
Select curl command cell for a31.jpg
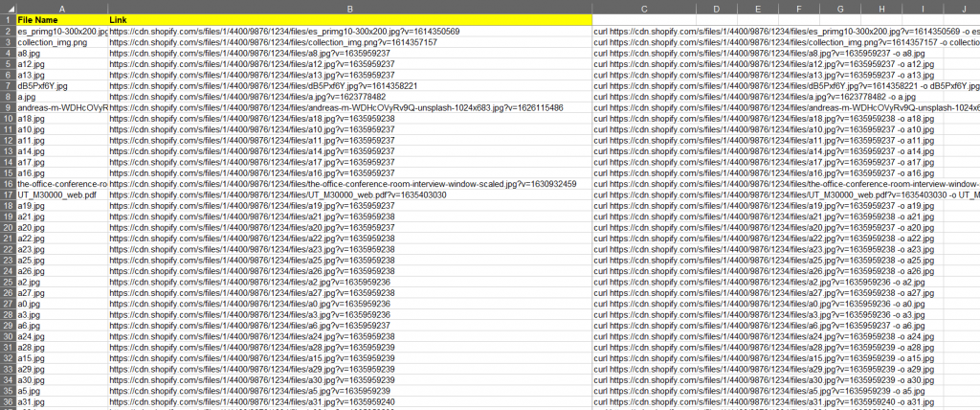pos(644,402)
